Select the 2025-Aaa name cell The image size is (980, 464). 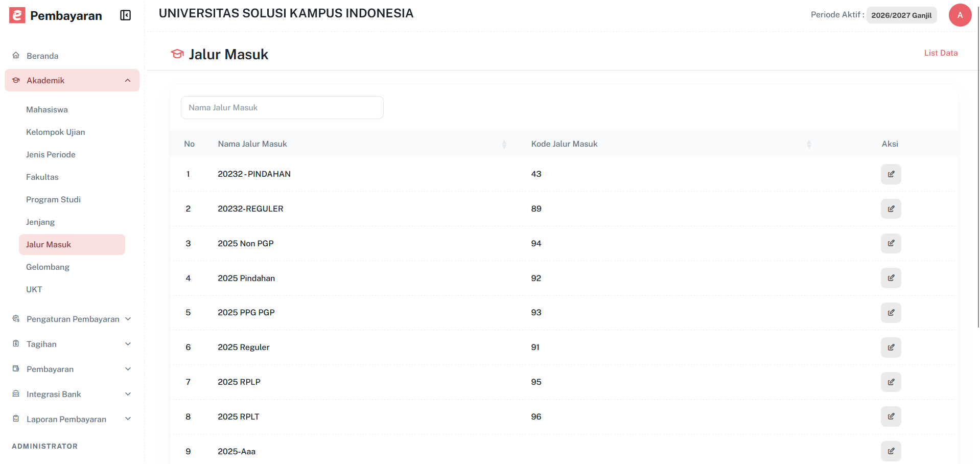click(237, 452)
